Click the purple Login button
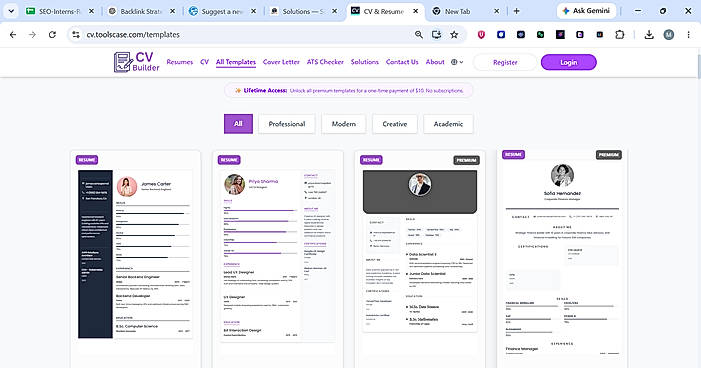Viewport: 701px width, 368px height. point(569,62)
